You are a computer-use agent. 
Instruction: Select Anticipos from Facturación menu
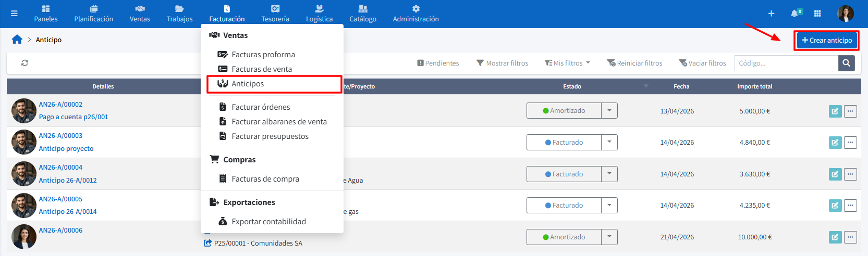(248, 84)
